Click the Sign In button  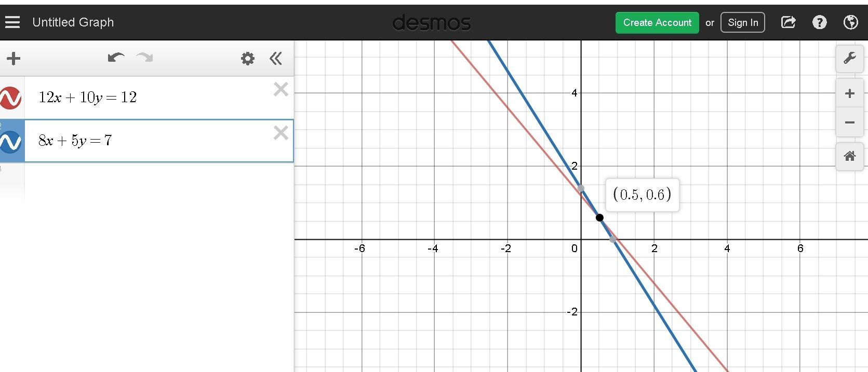point(743,23)
